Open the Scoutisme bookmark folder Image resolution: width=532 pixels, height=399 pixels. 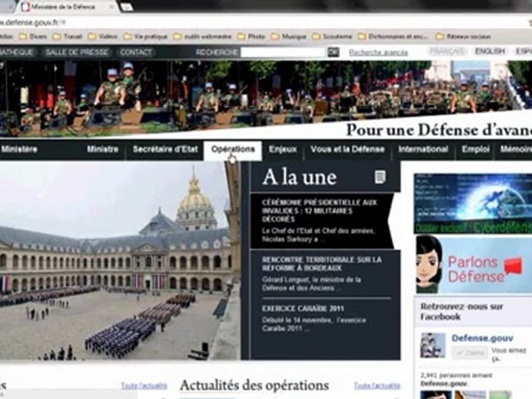[332, 37]
